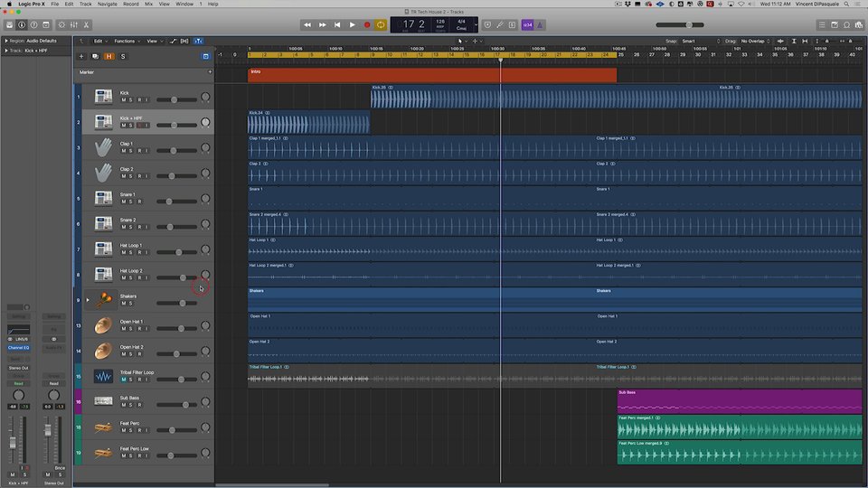Click the Add Track plus button
This screenshot has height=488, width=868.
[x=81, y=56]
